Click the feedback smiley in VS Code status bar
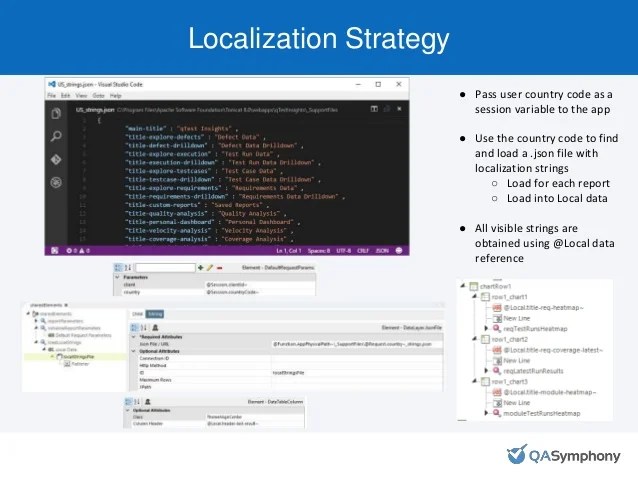Screen dimensions: 638x479 point(399,250)
